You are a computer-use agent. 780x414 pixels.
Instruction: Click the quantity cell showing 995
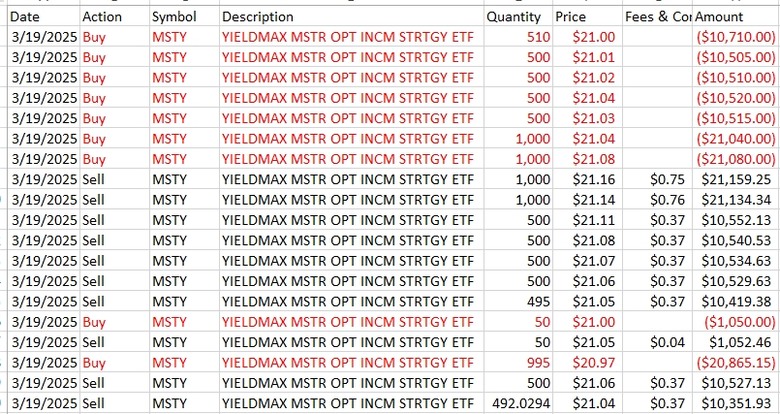[x=518, y=363]
